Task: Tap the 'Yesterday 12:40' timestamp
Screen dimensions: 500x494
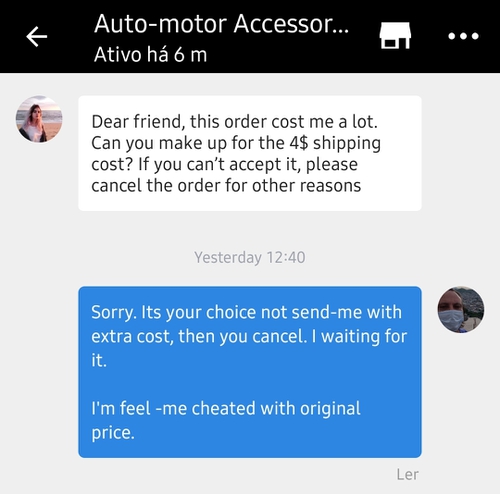Action: pyautogui.click(x=250, y=257)
